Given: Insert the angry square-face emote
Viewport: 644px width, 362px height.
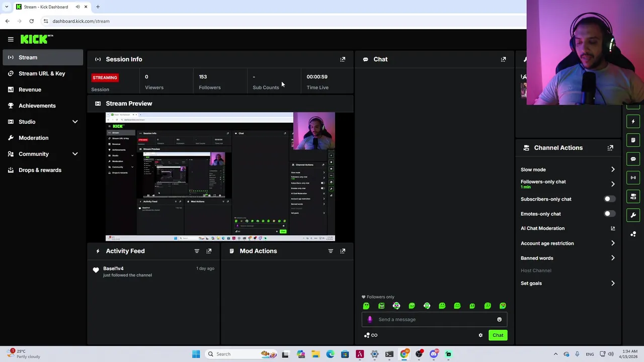Looking at the screenshot, I should tap(381, 306).
